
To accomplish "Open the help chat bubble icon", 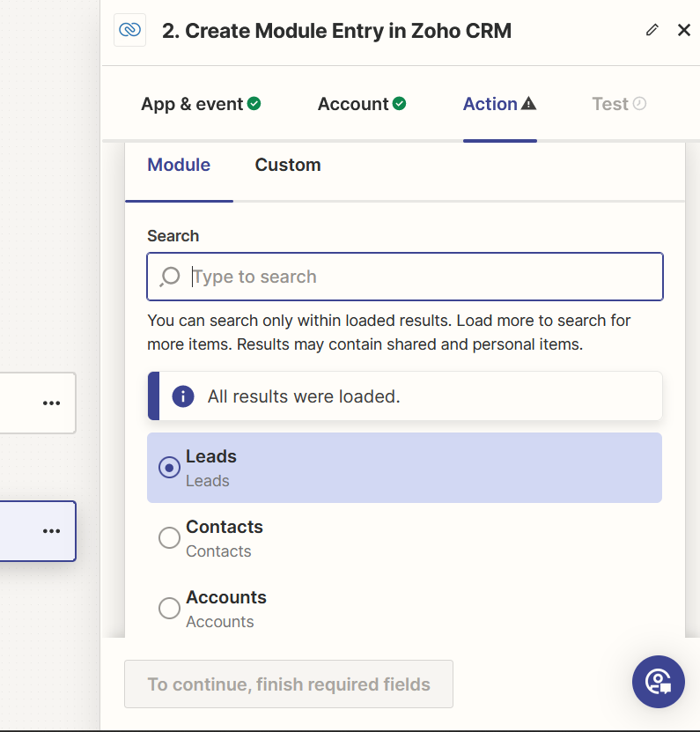I will [x=658, y=682].
